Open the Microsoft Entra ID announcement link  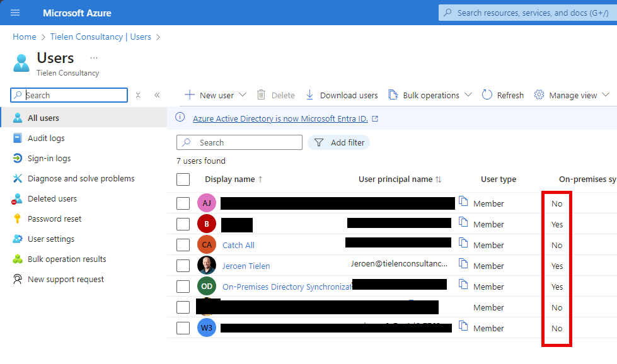[x=280, y=119]
